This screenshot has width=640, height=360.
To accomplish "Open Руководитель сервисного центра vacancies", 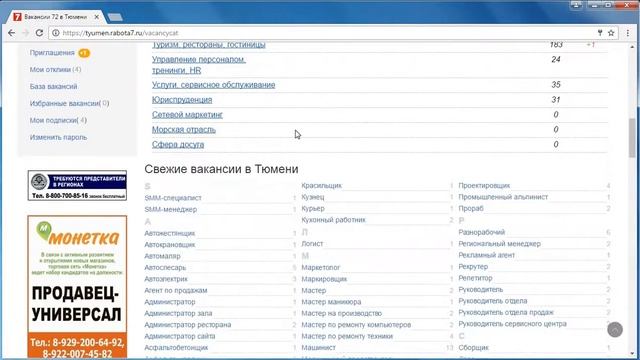I will [513, 324].
